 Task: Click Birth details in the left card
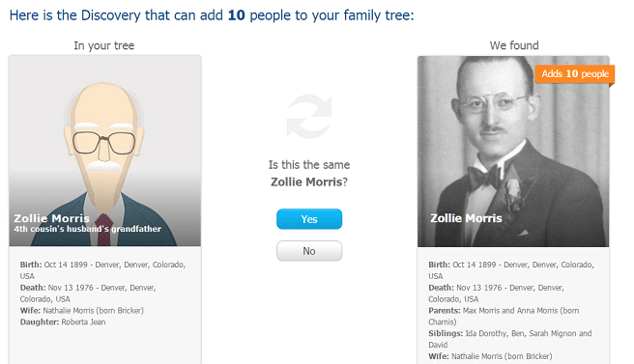pyautogui.click(x=102, y=270)
